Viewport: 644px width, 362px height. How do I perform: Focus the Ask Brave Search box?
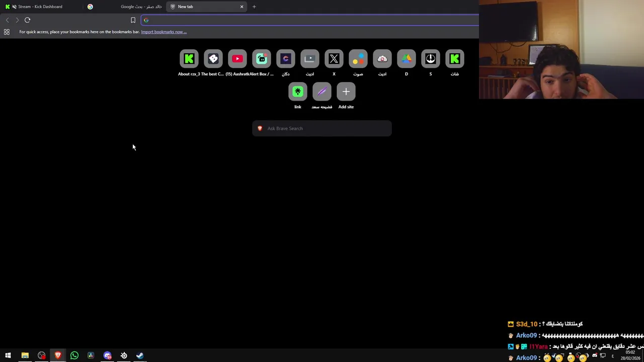coord(322,128)
